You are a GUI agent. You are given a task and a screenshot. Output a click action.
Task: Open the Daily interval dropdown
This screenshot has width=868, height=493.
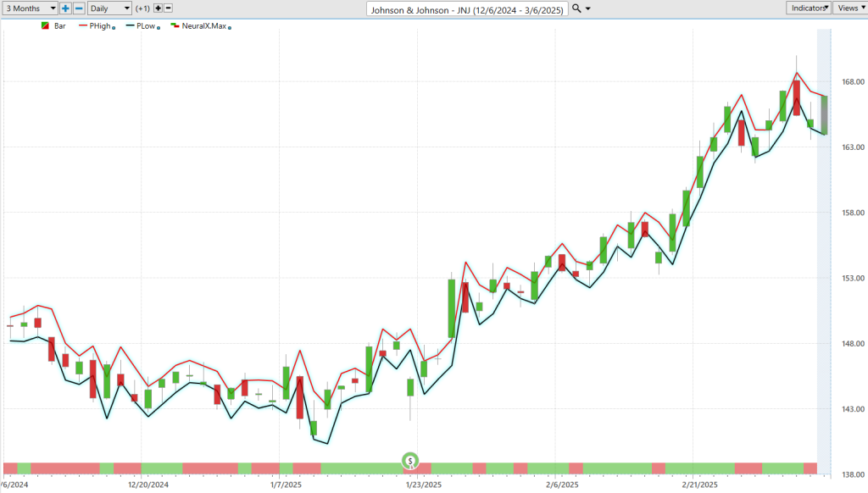109,8
